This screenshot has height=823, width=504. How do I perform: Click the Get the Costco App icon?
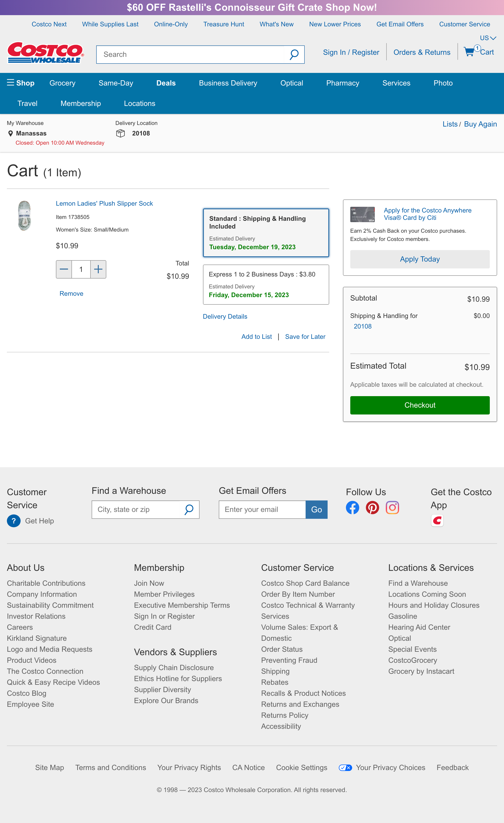coord(438,520)
